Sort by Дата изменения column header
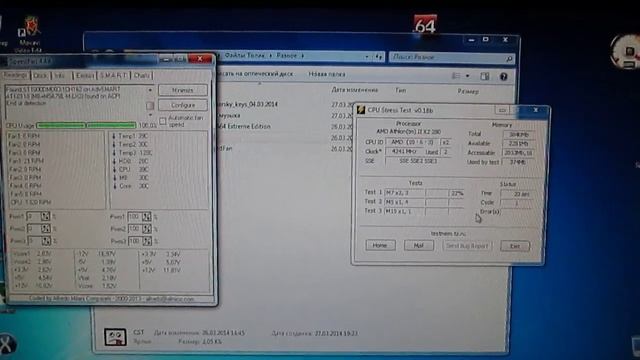The width and height of the screenshot is (640, 360). click(354, 90)
